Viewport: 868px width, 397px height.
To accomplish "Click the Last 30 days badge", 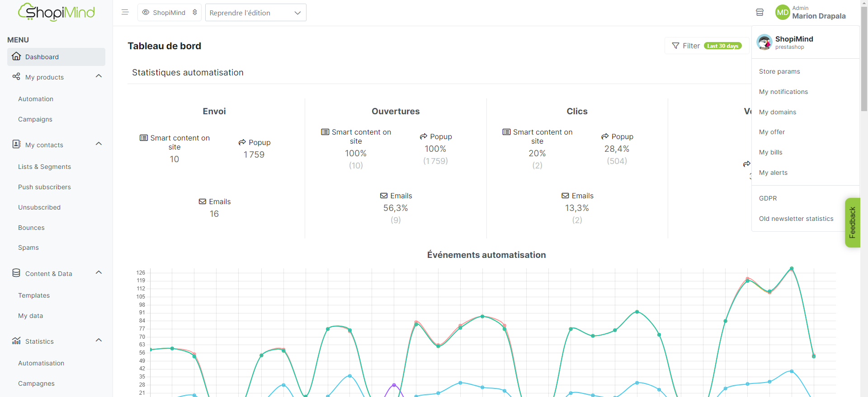I will 723,46.
